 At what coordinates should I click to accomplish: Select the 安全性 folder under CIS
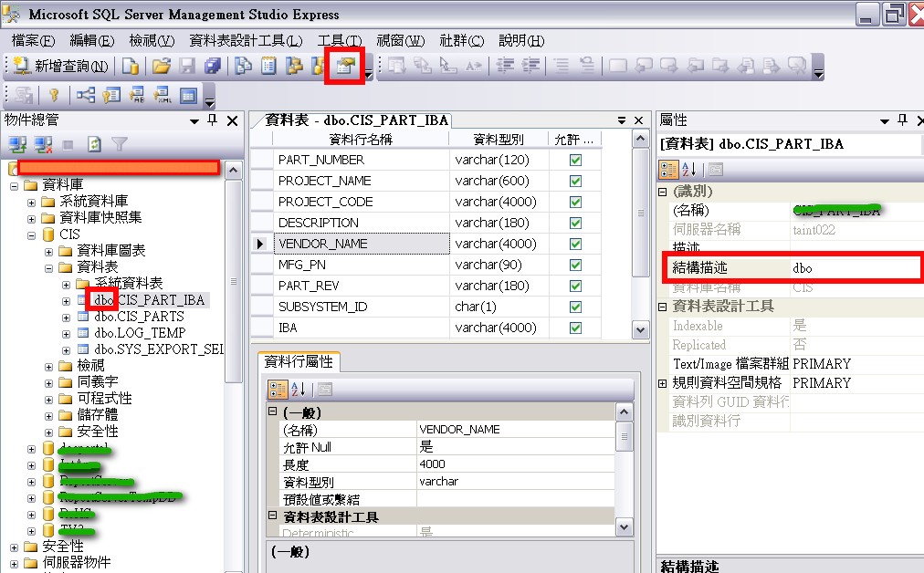(97, 431)
